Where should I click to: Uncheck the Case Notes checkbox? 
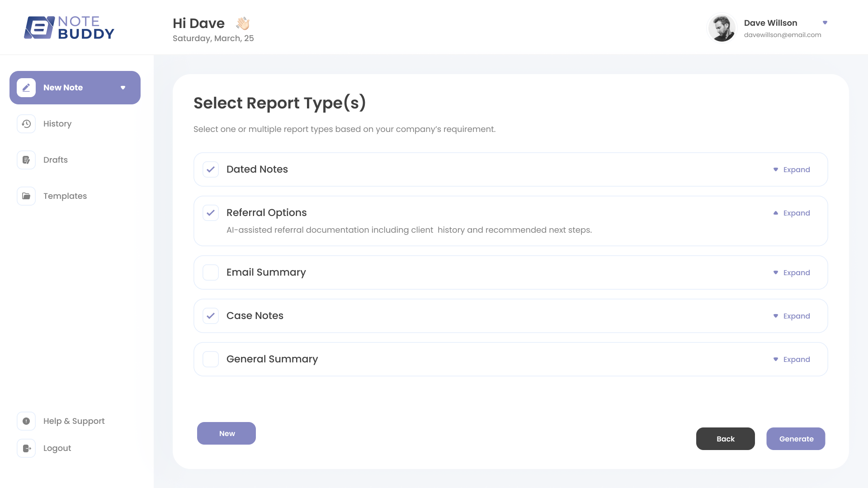211,316
